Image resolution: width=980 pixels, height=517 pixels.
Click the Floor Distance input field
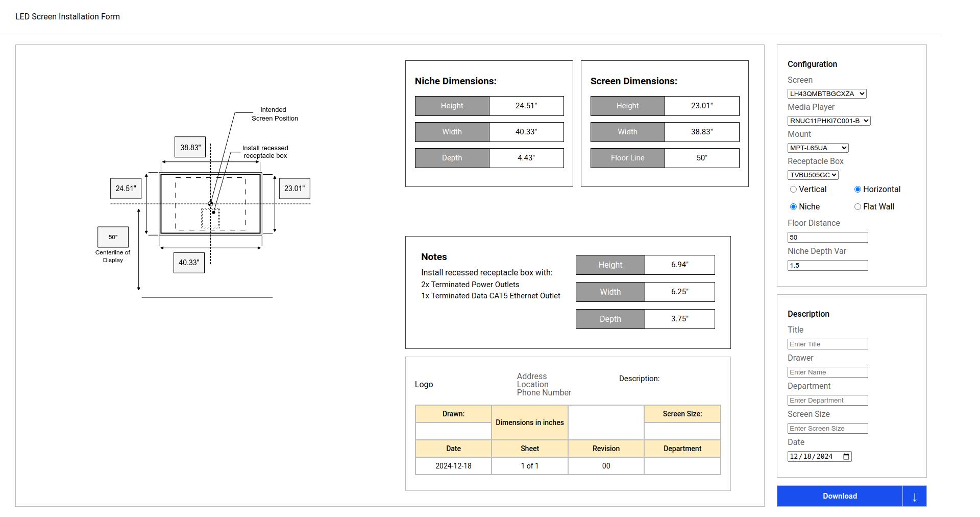pyautogui.click(x=827, y=238)
